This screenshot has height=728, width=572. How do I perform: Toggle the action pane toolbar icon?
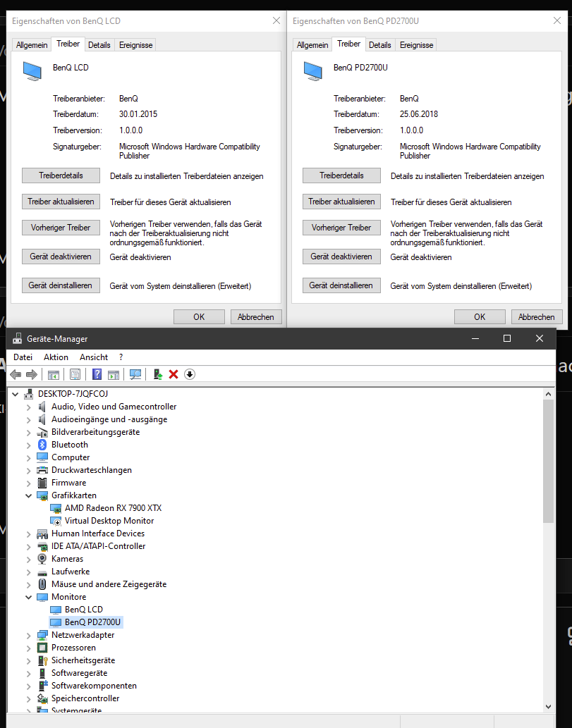[x=114, y=374]
